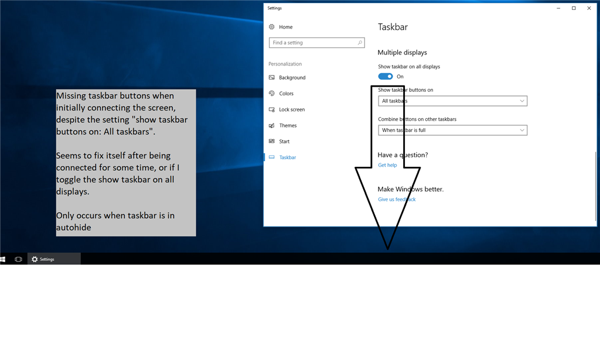Click the Home gear icon
The width and height of the screenshot is (600, 364).
[x=272, y=27]
